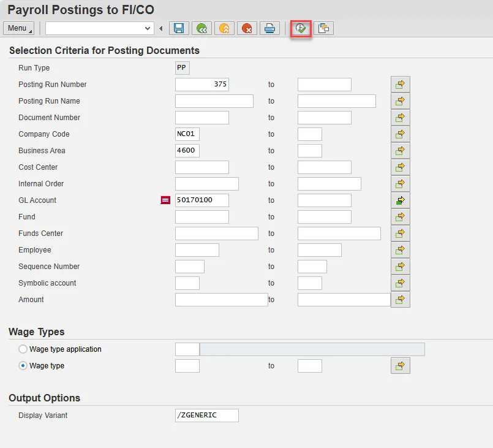Click the yellow Exit icon
Image resolution: width=493 pixels, height=448 pixels.
(225, 28)
